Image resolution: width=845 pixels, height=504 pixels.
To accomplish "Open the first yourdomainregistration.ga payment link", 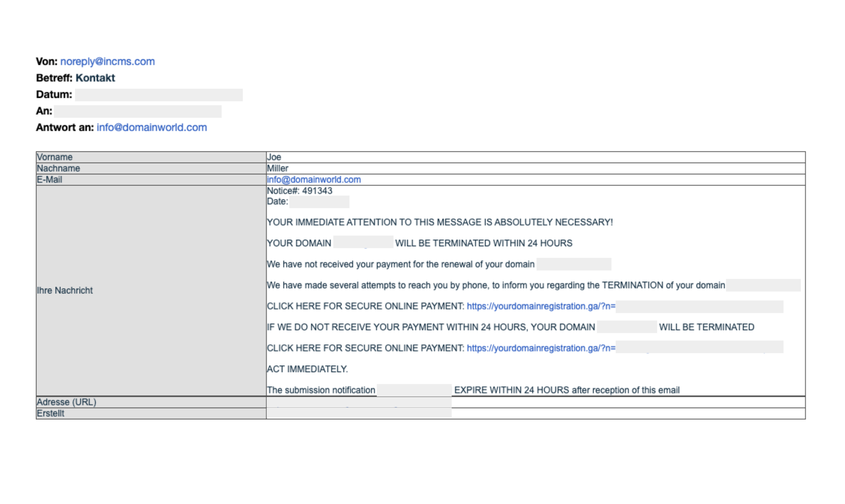I will click(x=541, y=306).
